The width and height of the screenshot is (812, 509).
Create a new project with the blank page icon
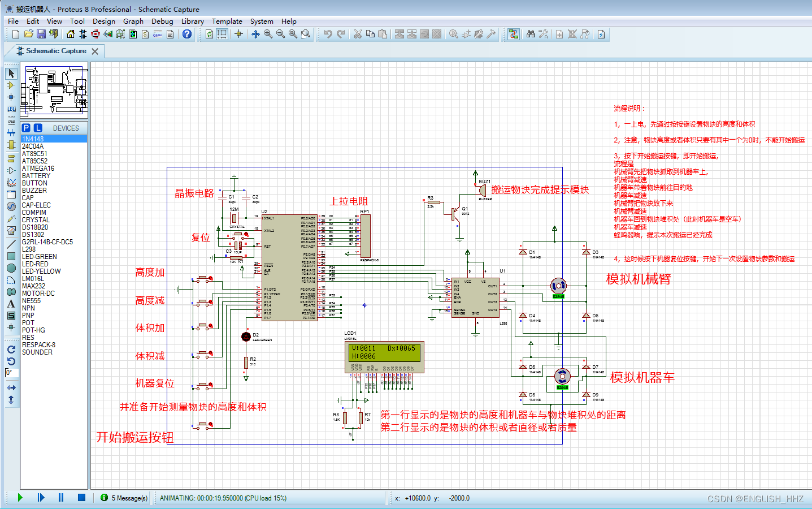pos(16,34)
